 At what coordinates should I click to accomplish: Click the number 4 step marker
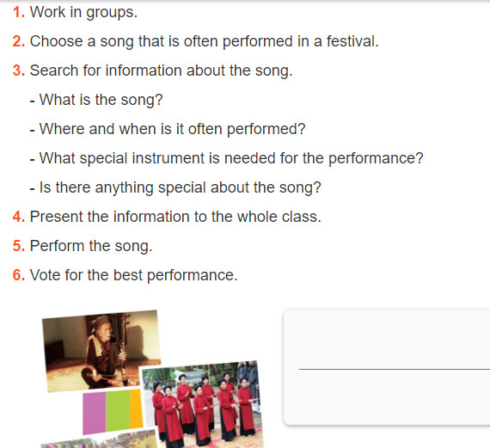pos(19,217)
